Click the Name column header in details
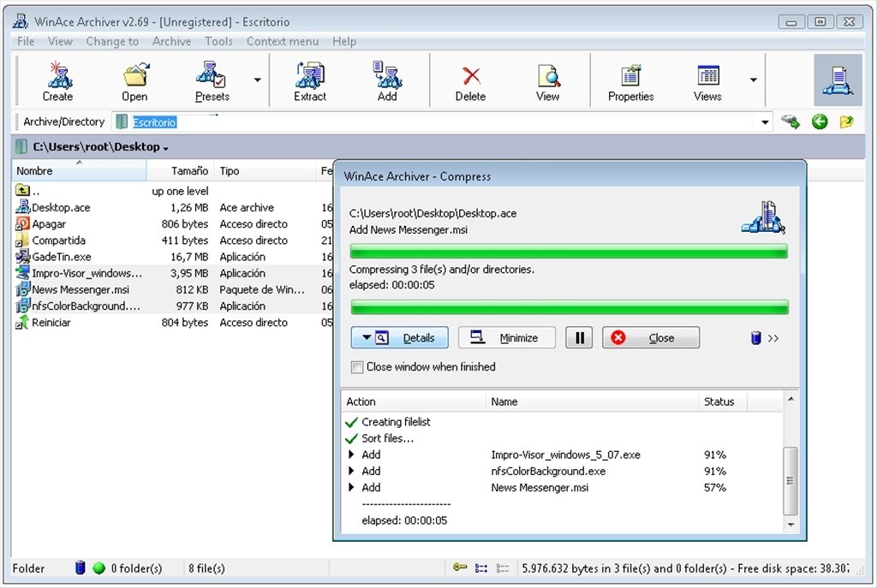The height and width of the screenshot is (588, 877). pos(592,401)
